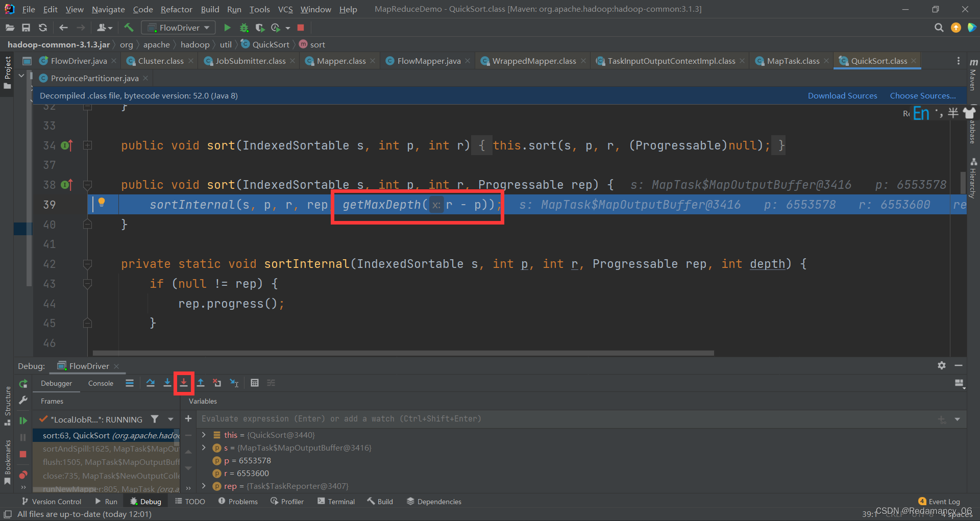Click the orange IDE update arrow icon
Viewport: 980px width, 521px height.
(x=956, y=28)
